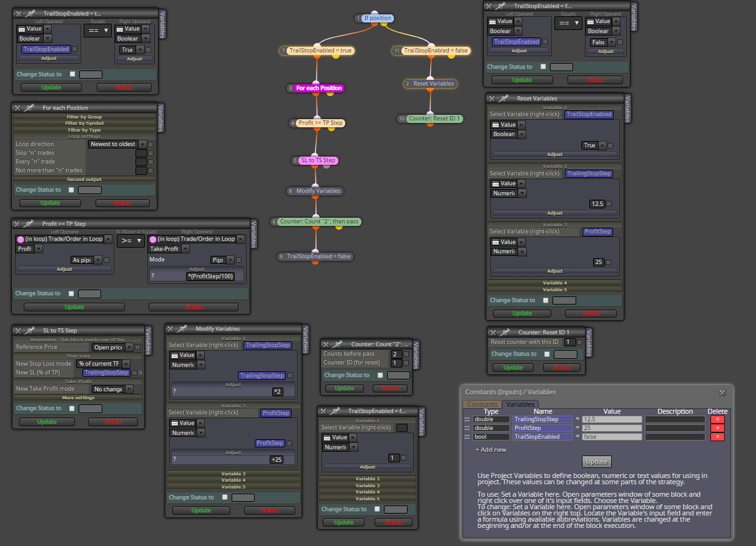Image resolution: width=756 pixels, height=546 pixels.
Task: Toggle Change Status checkbox in Reset Variables
Action: [x=546, y=300]
